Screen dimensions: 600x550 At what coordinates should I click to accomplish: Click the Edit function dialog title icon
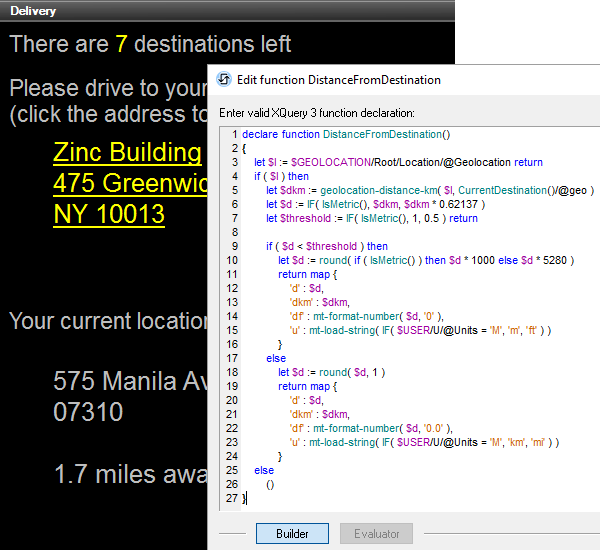[224, 80]
